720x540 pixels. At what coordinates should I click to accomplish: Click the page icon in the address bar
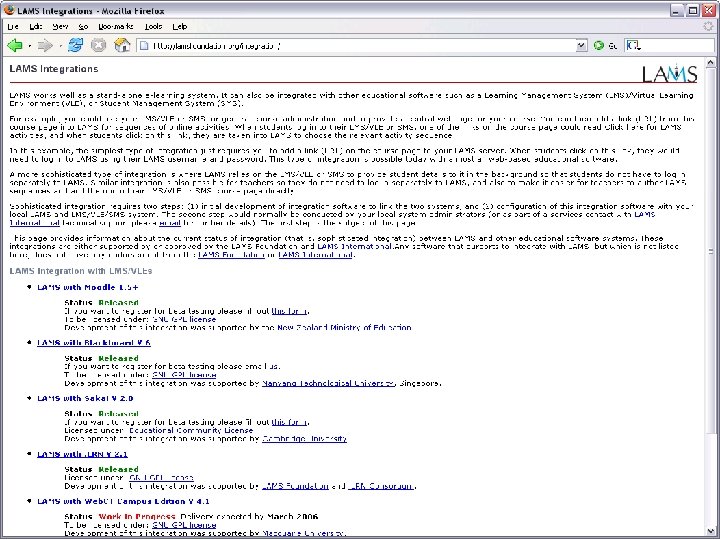coord(144,45)
